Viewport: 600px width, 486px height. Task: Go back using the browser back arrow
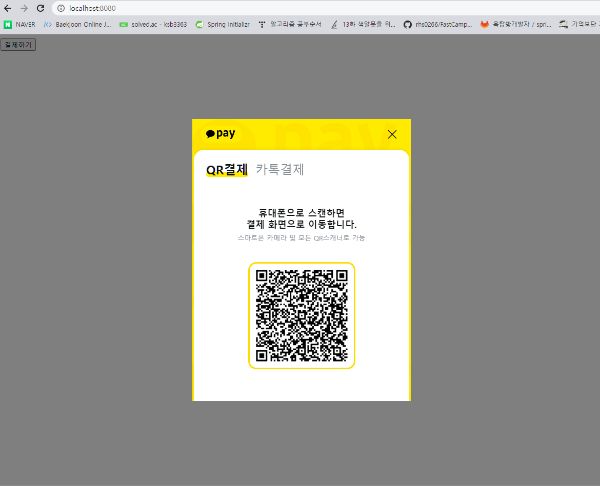point(8,8)
